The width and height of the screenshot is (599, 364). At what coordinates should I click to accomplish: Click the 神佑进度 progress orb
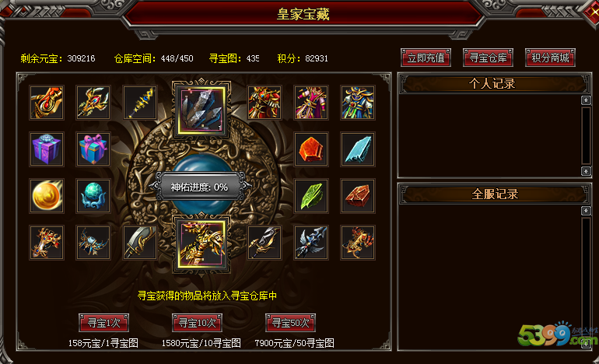(201, 187)
